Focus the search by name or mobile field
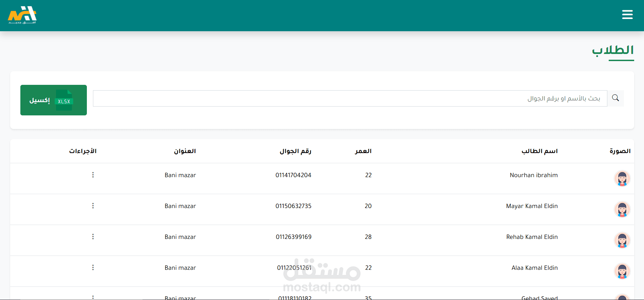The width and height of the screenshot is (644, 300). [350, 98]
